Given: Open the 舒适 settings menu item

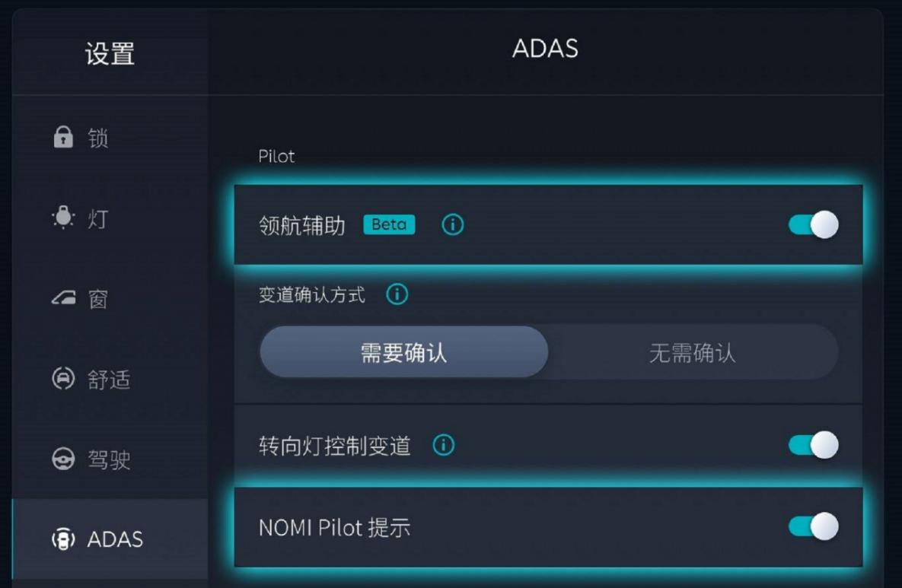Looking at the screenshot, I should click(x=110, y=380).
